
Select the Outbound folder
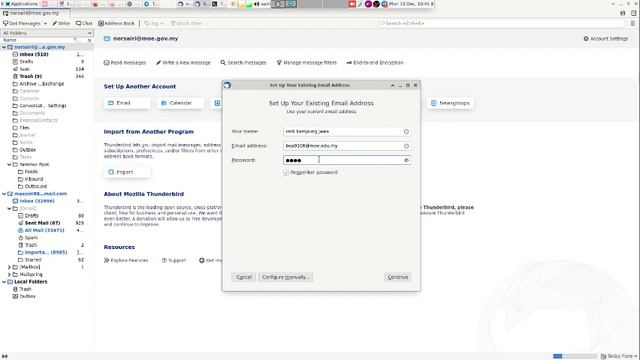(x=36, y=187)
